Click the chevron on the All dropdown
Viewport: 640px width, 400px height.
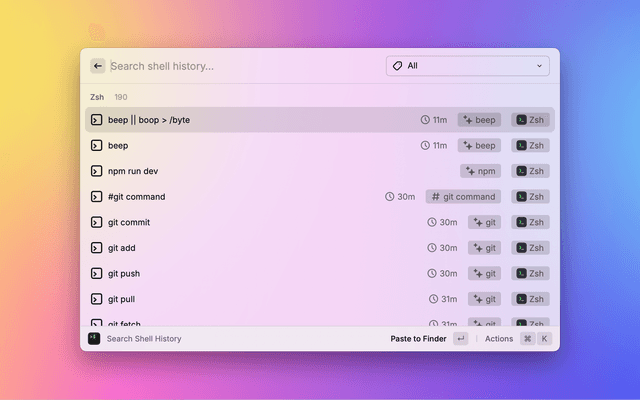pos(539,66)
